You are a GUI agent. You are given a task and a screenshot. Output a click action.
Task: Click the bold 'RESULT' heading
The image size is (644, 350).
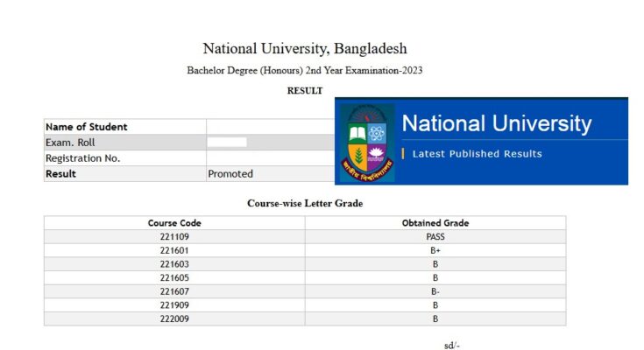coord(305,91)
